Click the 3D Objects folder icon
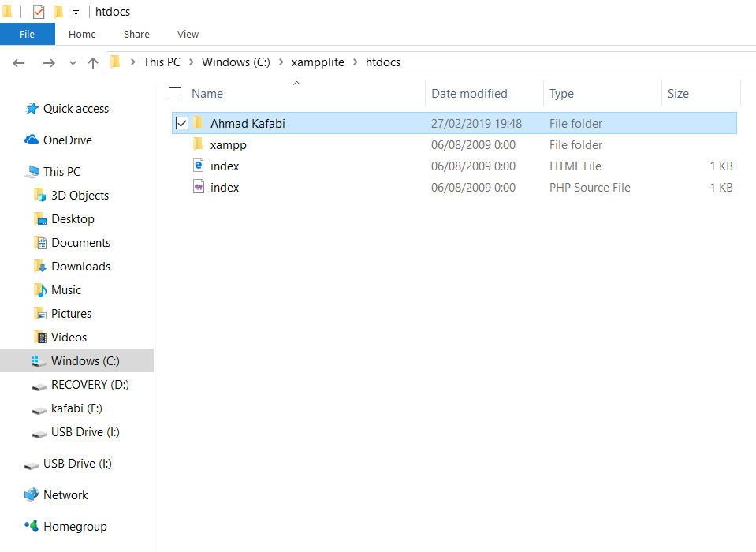 click(40, 196)
